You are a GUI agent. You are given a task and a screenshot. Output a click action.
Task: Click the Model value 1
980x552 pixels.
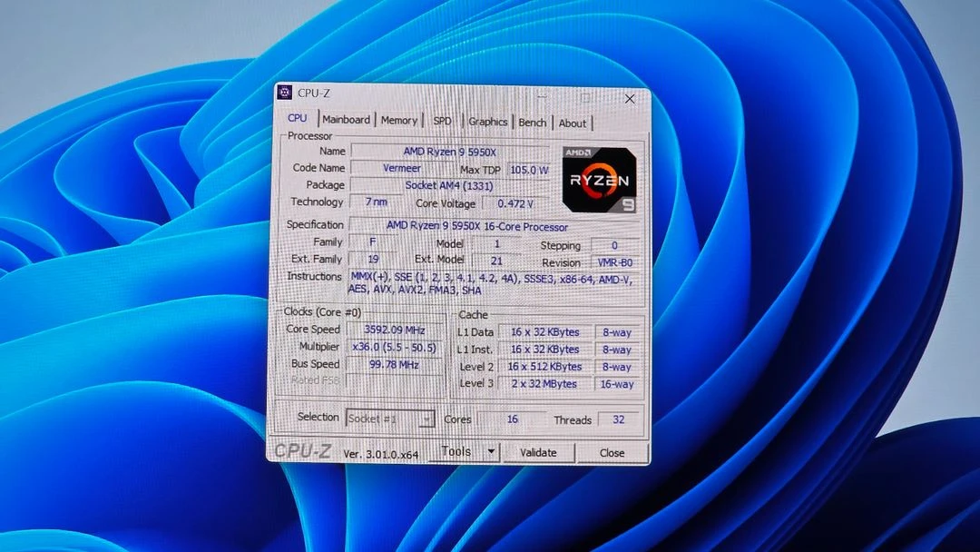496,244
